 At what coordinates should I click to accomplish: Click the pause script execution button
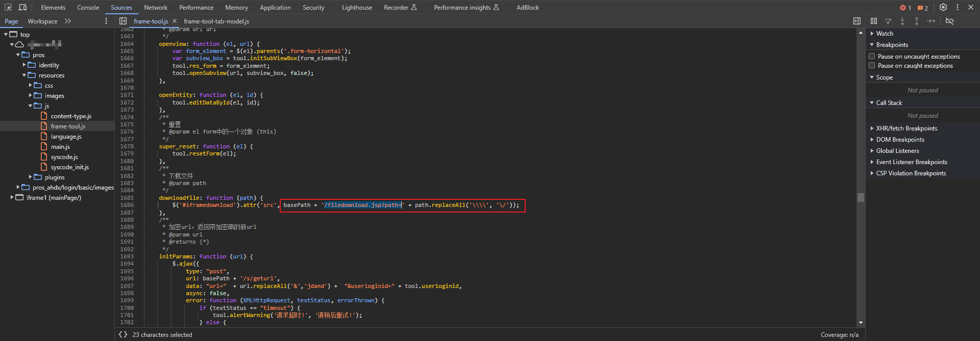point(874,21)
